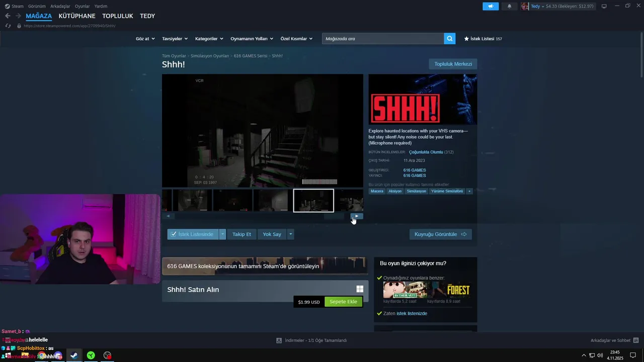Open the green Razer taskbar icon
Image resolution: width=644 pixels, height=362 pixels.
91,355
